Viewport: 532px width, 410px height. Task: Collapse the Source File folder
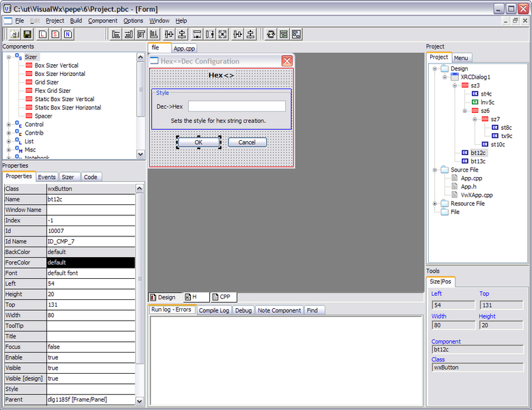pyautogui.click(x=435, y=170)
